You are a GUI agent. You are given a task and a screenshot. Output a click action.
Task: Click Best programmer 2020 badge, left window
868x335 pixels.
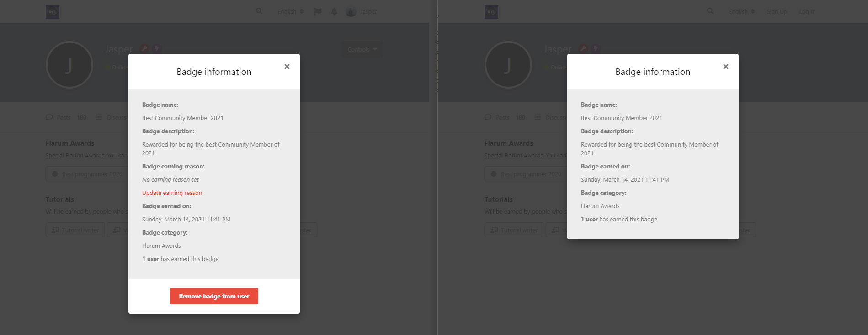coord(87,174)
